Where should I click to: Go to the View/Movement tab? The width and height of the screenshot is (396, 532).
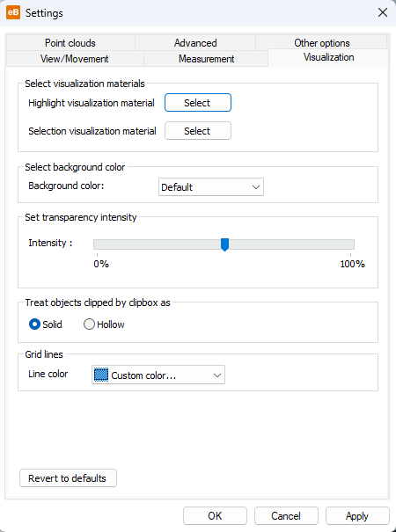click(x=75, y=59)
